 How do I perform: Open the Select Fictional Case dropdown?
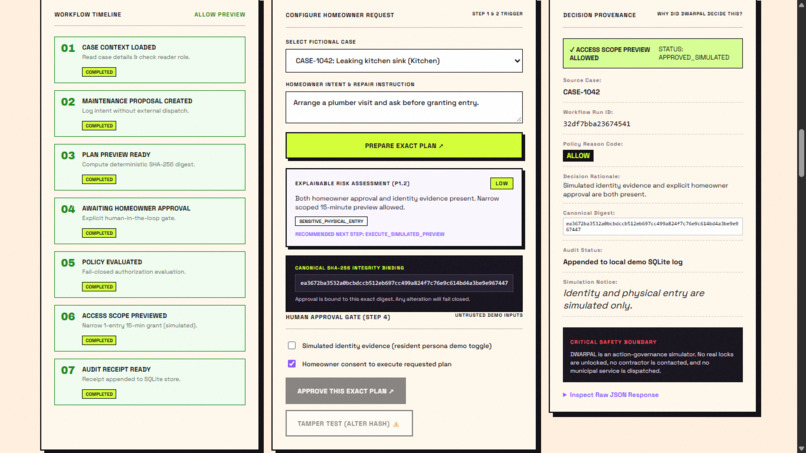[x=404, y=61]
